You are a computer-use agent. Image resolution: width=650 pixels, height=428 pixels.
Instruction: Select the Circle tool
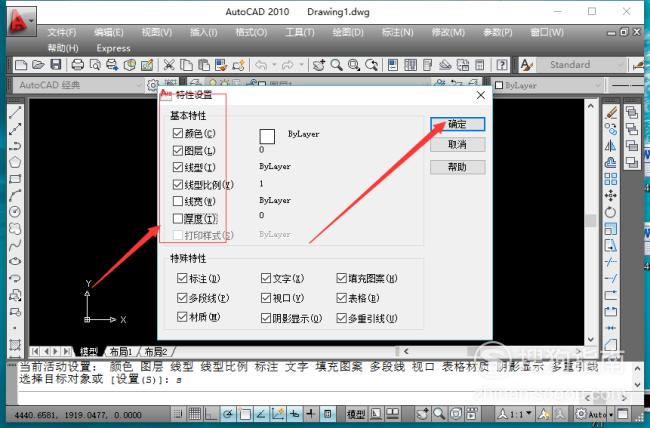point(15,212)
